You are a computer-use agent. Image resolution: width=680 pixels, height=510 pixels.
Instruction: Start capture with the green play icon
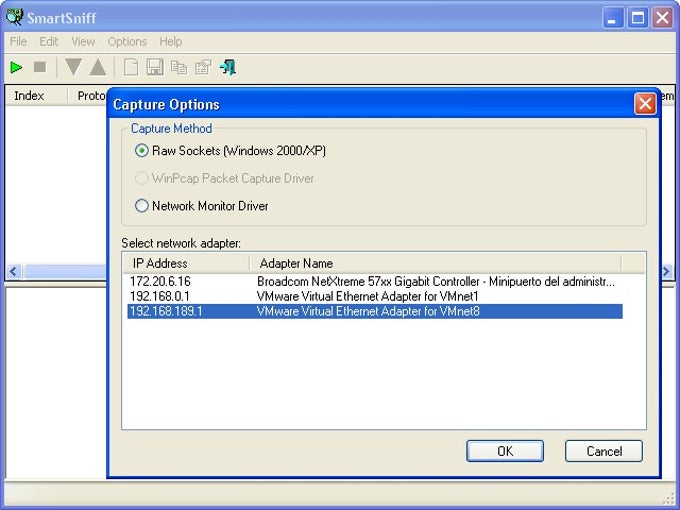point(16,67)
